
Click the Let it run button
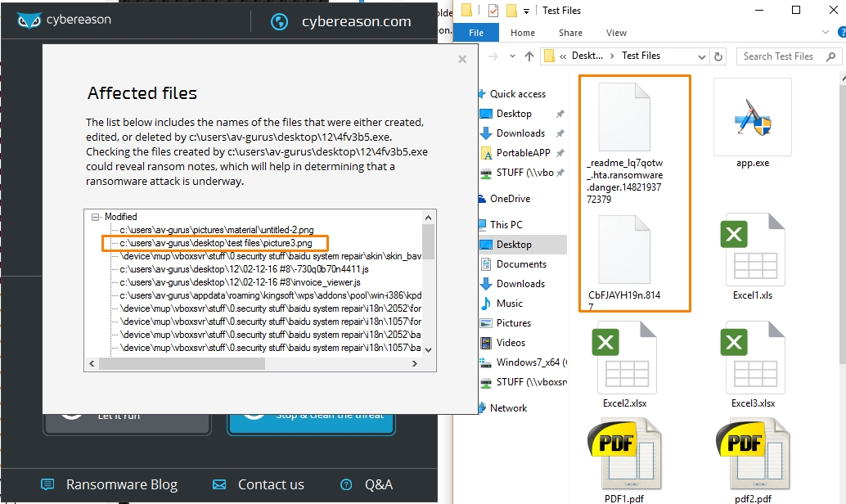[x=127, y=424]
